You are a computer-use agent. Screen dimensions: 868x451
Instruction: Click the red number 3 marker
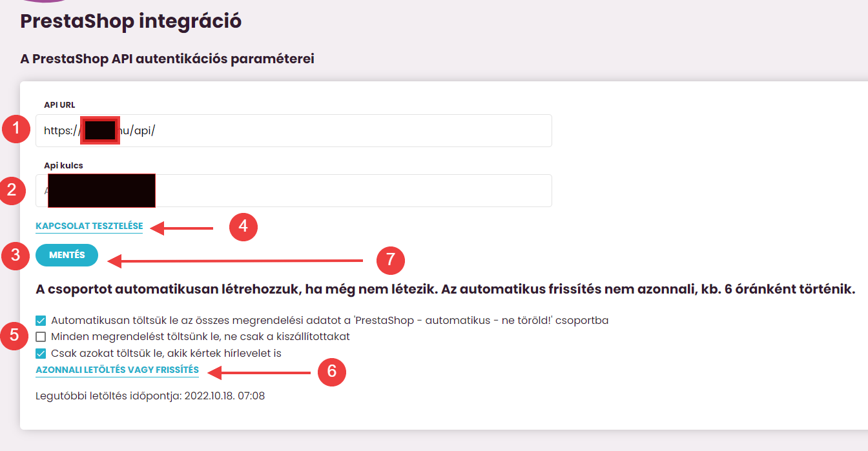[x=15, y=256]
